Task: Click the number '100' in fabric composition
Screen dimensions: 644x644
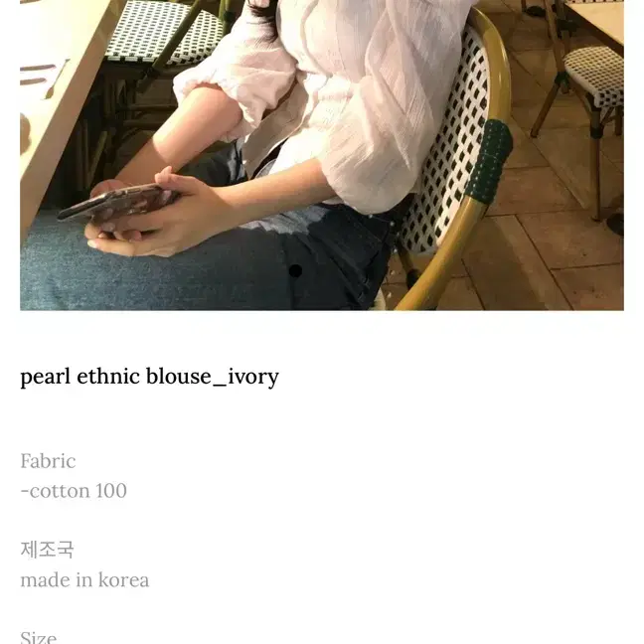Action: point(111,490)
